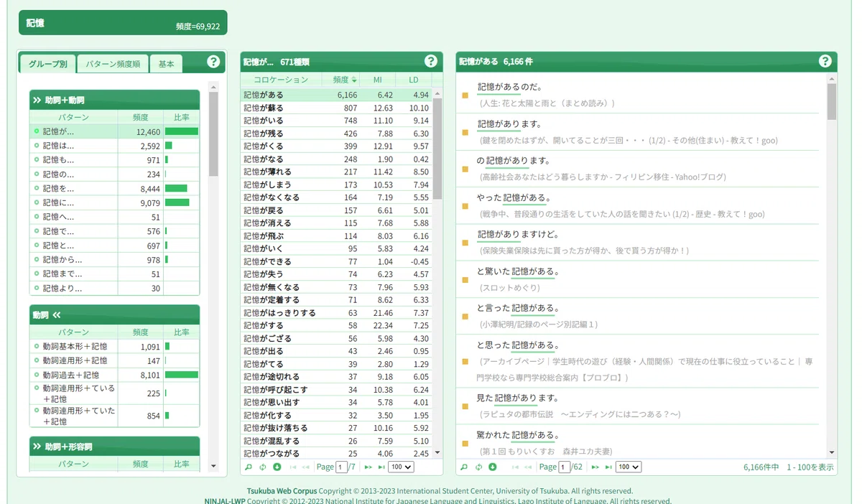Click yellow marker beside 見た記憶があります。

click(465, 406)
